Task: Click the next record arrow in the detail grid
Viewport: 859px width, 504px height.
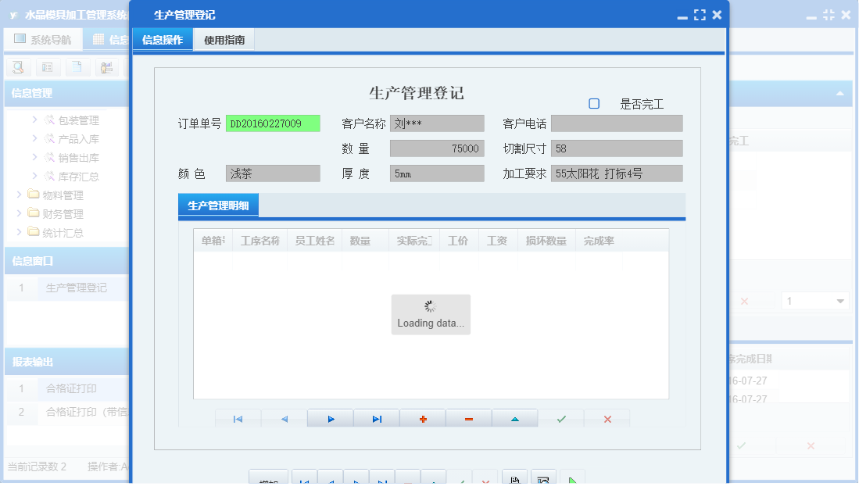Action: coord(330,419)
